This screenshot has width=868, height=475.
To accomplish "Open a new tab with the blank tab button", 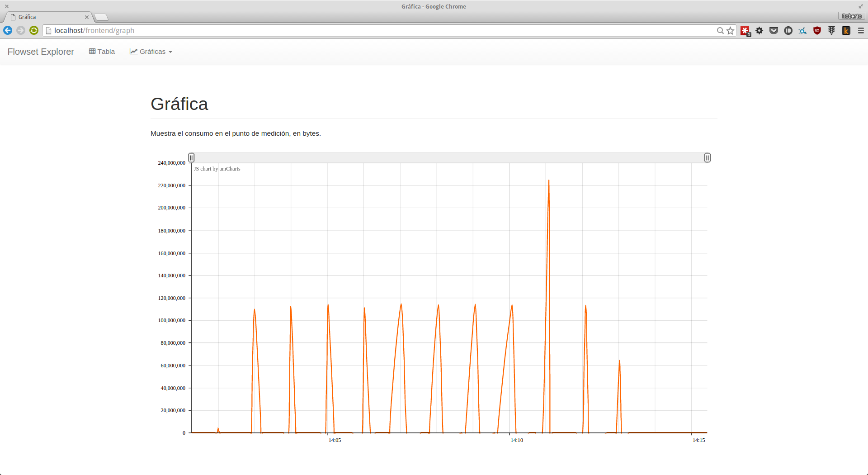I will tap(102, 17).
